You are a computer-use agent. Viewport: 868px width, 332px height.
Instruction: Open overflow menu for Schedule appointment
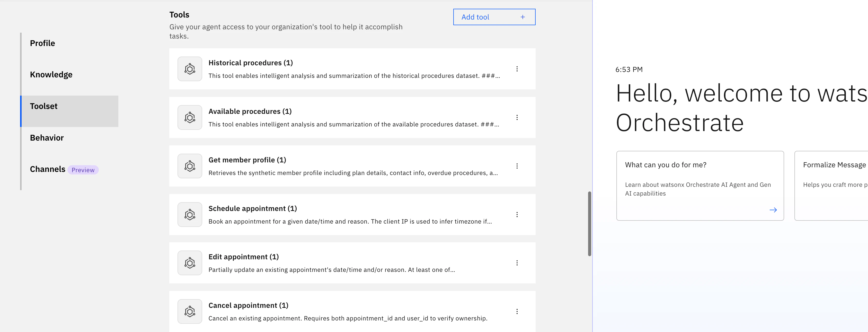517,215
